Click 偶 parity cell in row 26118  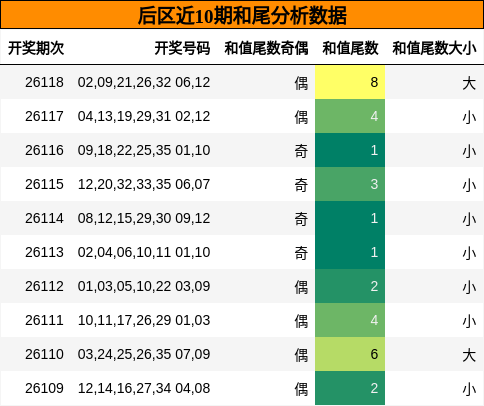pos(301,83)
